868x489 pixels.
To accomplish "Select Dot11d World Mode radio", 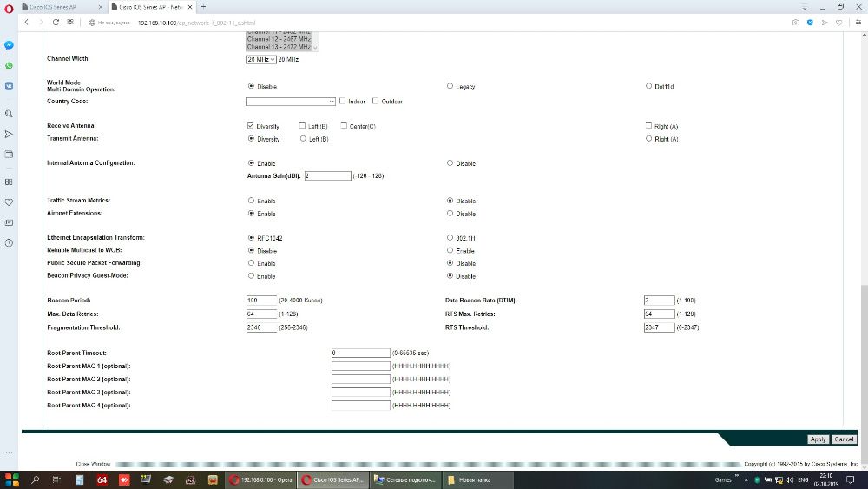I will pyautogui.click(x=648, y=86).
